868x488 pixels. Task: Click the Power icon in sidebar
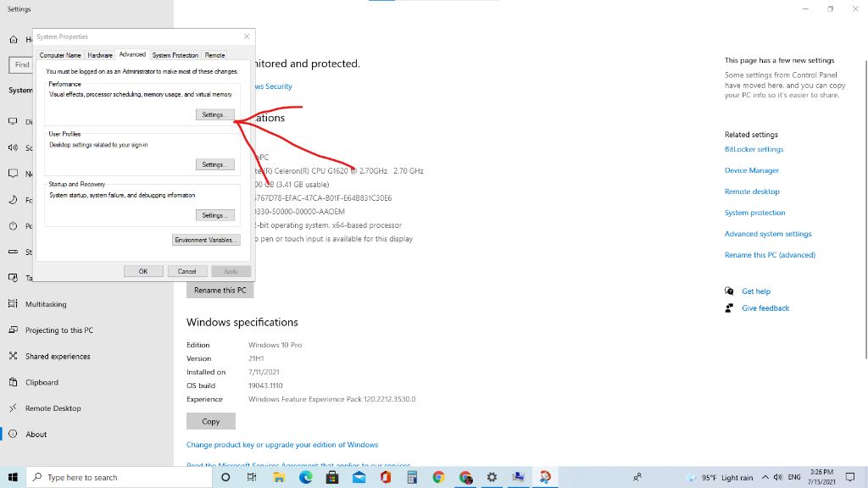14,225
